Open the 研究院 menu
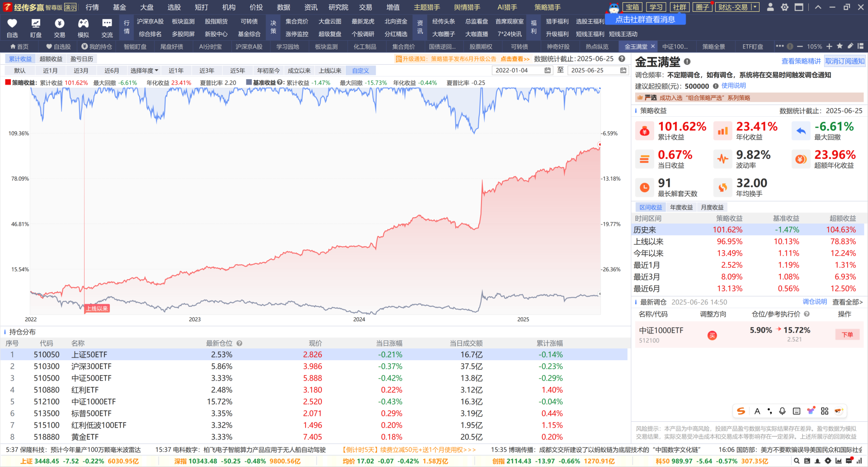Screen dimensions: 868x467 point(338,7)
